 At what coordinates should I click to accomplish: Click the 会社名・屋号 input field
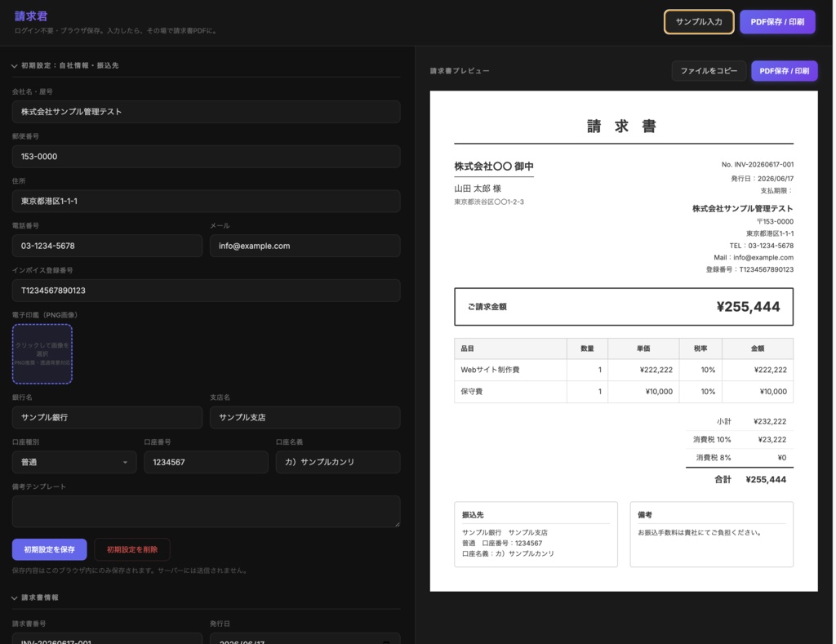[x=206, y=112]
